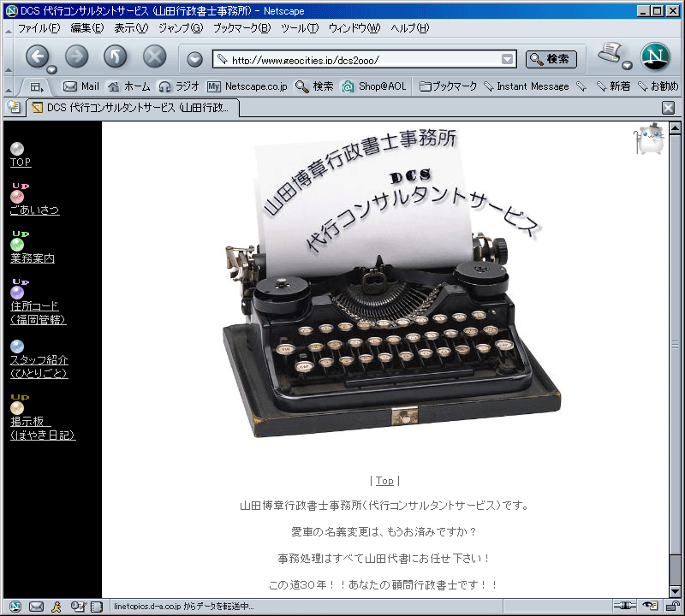
Task: Open the sidebar panel toggle dropdown
Action: coord(37,87)
